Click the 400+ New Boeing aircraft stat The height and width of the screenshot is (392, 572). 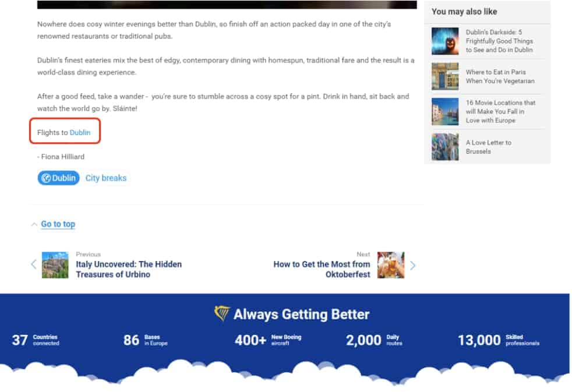coord(268,340)
